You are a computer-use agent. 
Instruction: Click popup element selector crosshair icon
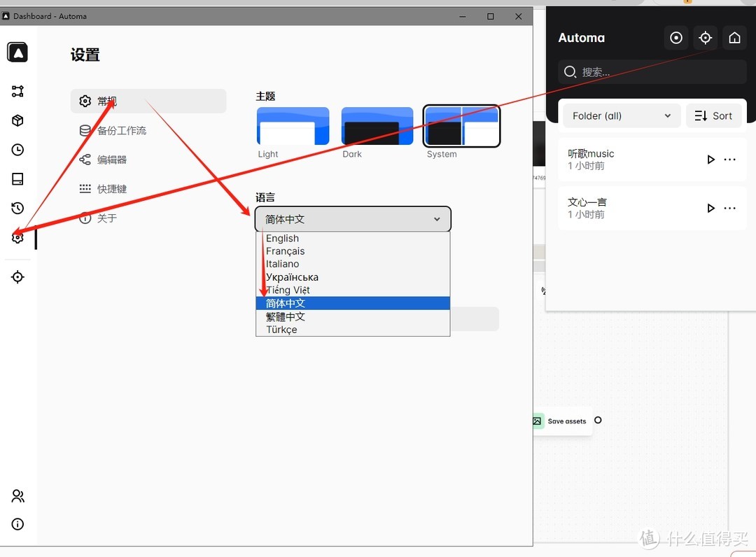click(706, 38)
